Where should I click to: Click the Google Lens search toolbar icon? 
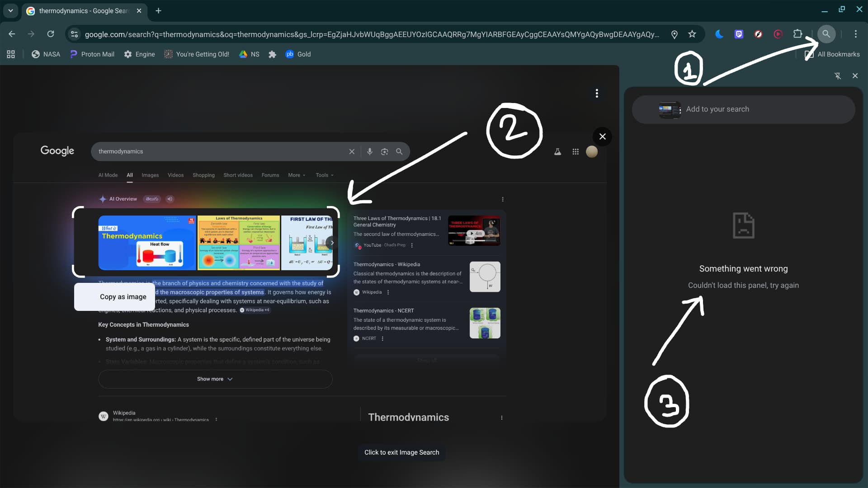click(826, 34)
